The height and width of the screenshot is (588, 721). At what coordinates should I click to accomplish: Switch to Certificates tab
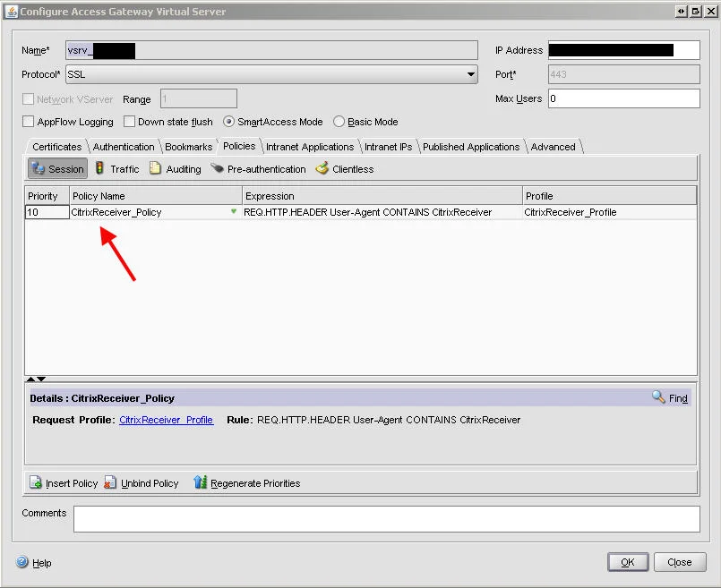(x=57, y=147)
